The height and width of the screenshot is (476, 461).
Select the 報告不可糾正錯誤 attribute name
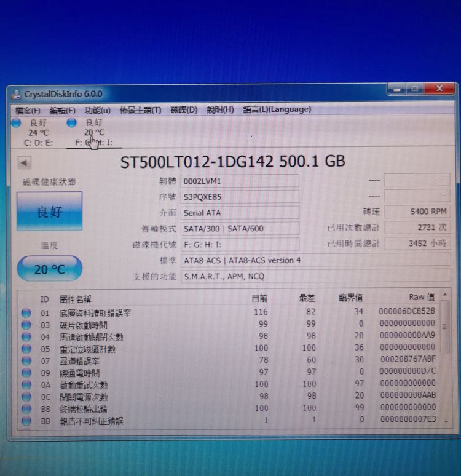[x=92, y=421]
